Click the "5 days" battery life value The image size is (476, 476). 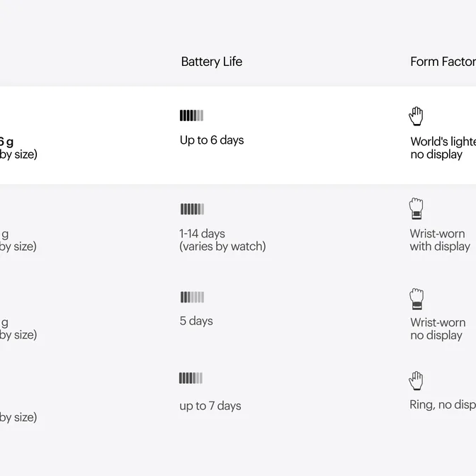point(195,321)
